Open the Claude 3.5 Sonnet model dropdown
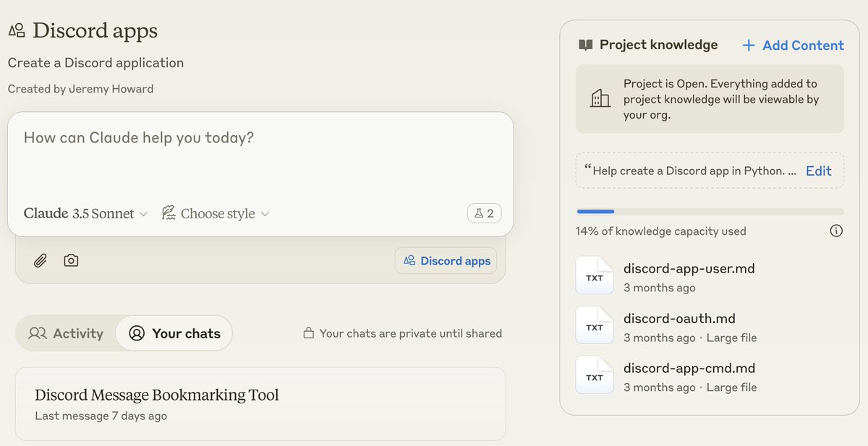The height and width of the screenshot is (446, 868). (85, 213)
